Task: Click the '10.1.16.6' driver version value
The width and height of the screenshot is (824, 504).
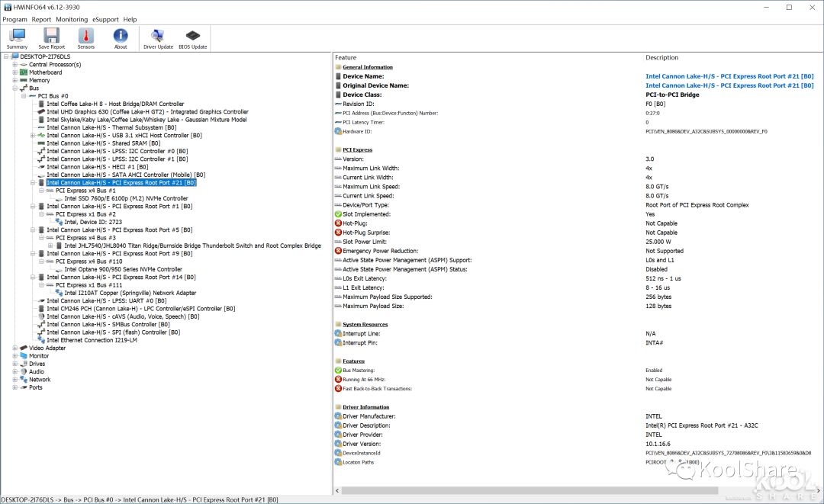Action: [658, 444]
